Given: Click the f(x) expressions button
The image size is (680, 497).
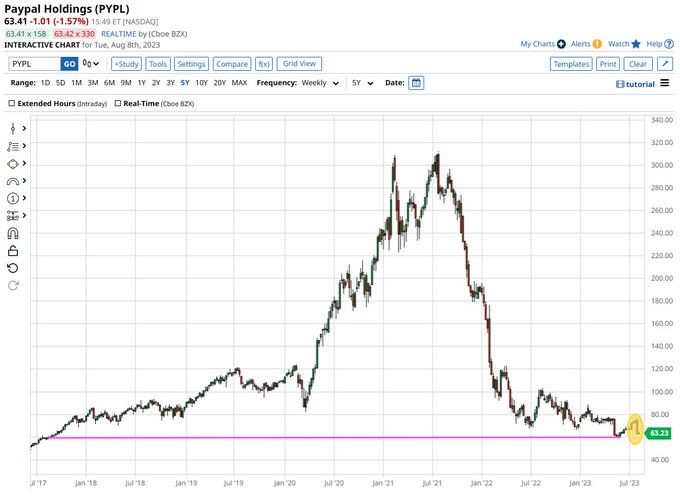Looking at the screenshot, I should pyautogui.click(x=264, y=64).
